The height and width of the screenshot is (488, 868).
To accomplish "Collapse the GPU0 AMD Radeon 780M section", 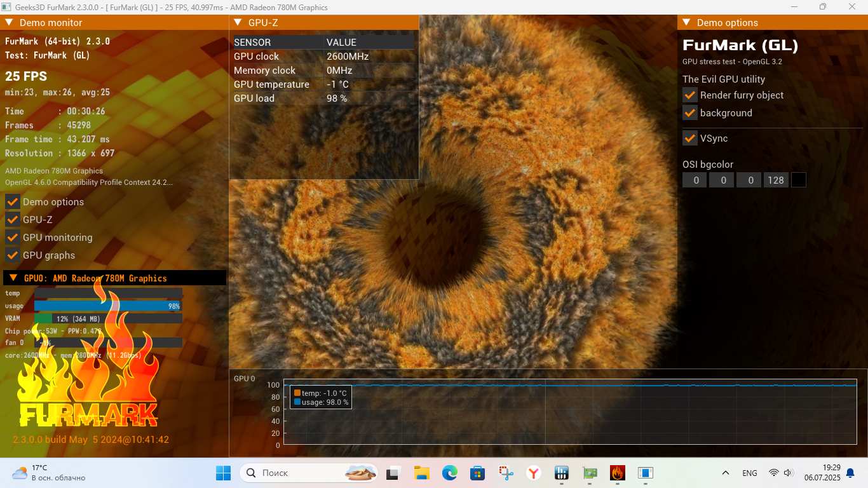I will 13,278.
